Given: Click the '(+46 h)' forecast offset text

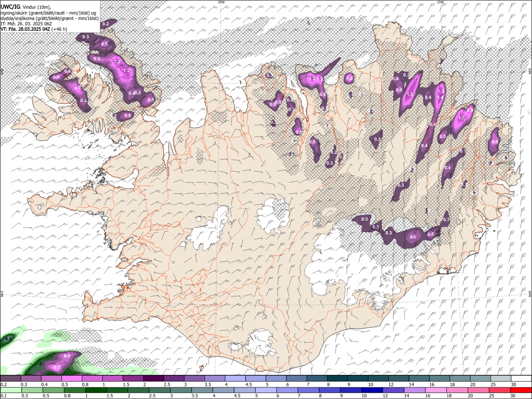Looking at the screenshot, I should [x=59, y=29].
